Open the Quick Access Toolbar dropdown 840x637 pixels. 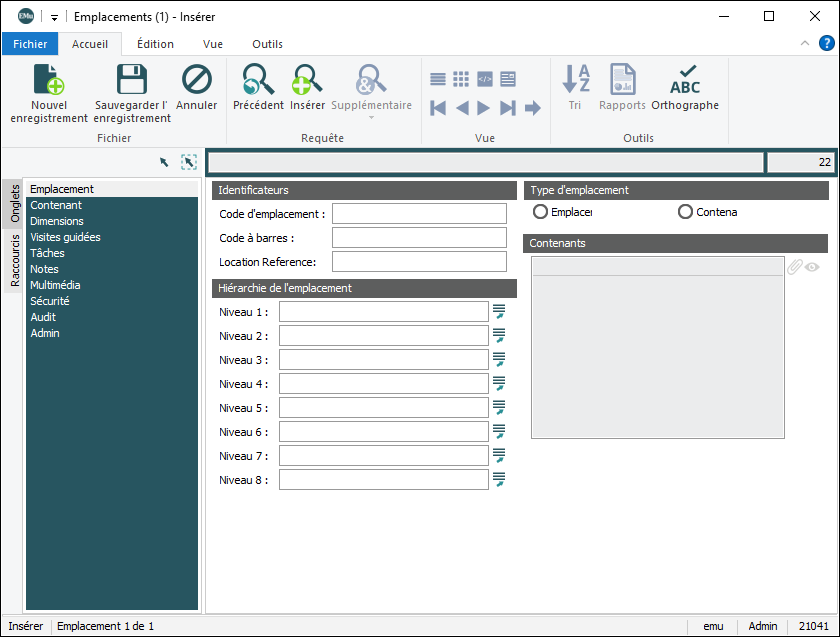54,17
